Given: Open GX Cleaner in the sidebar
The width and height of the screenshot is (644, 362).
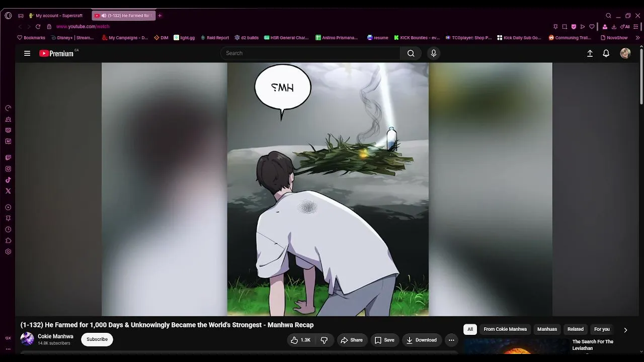Looking at the screenshot, I should coord(8,119).
